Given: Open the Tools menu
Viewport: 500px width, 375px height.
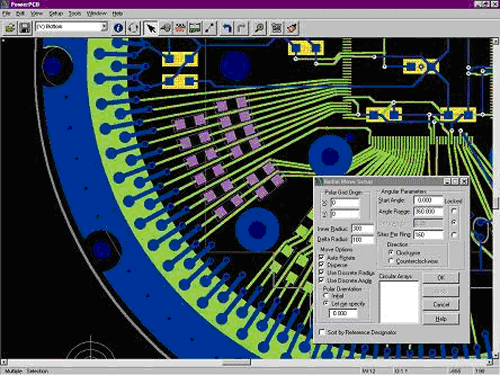Looking at the screenshot, I should pyautogui.click(x=75, y=13).
